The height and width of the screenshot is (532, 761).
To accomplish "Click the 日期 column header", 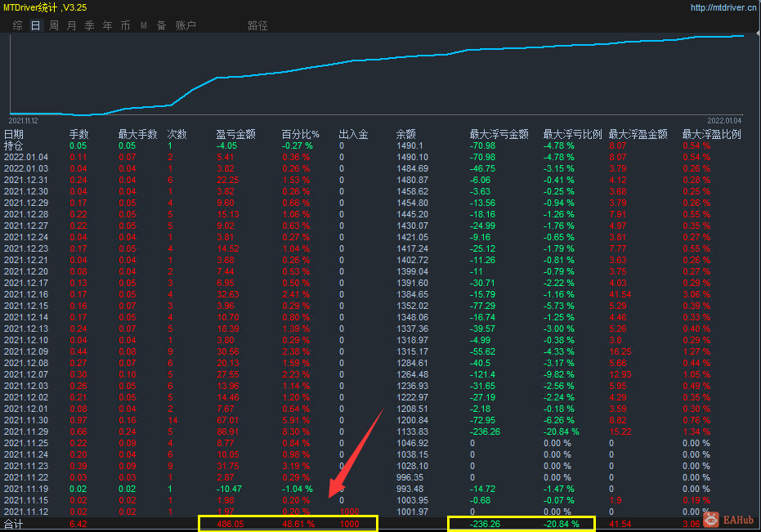I will pyautogui.click(x=14, y=135).
